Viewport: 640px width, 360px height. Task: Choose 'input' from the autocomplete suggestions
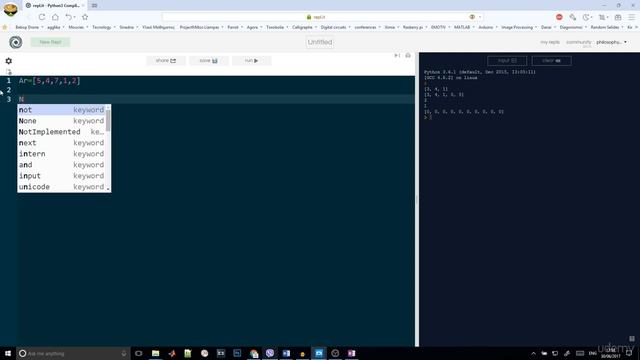(62, 176)
